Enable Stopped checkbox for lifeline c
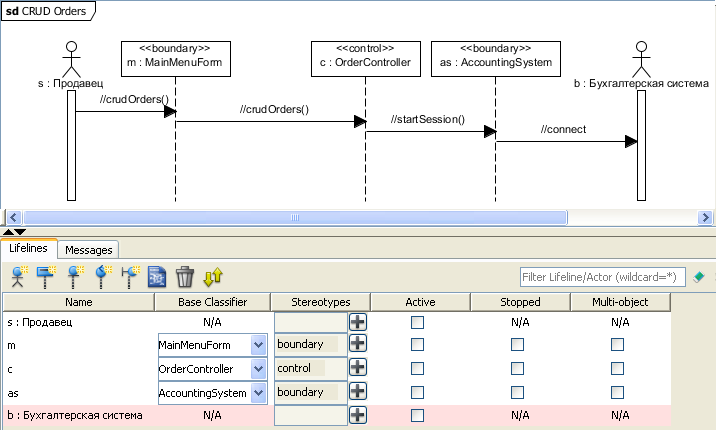 517,368
